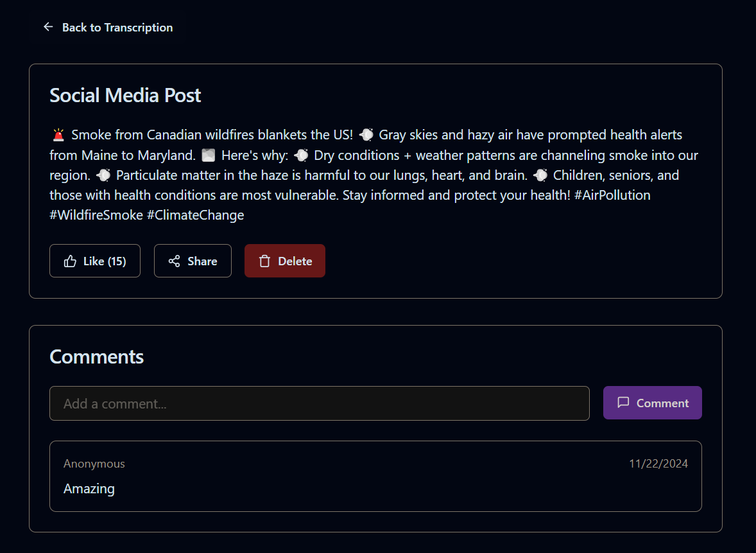The height and width of the screenshot is (553, 756).
Task: Click the share network icon
Action: coord(174,261)
